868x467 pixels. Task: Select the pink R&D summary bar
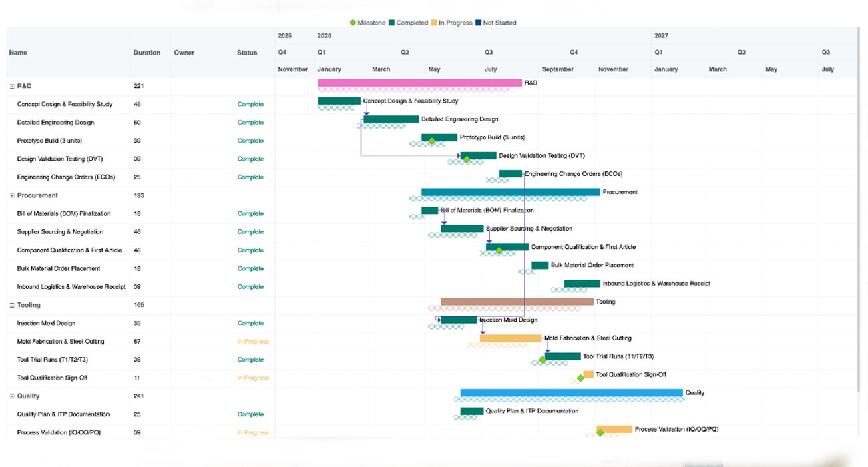[x=420, y=83]
